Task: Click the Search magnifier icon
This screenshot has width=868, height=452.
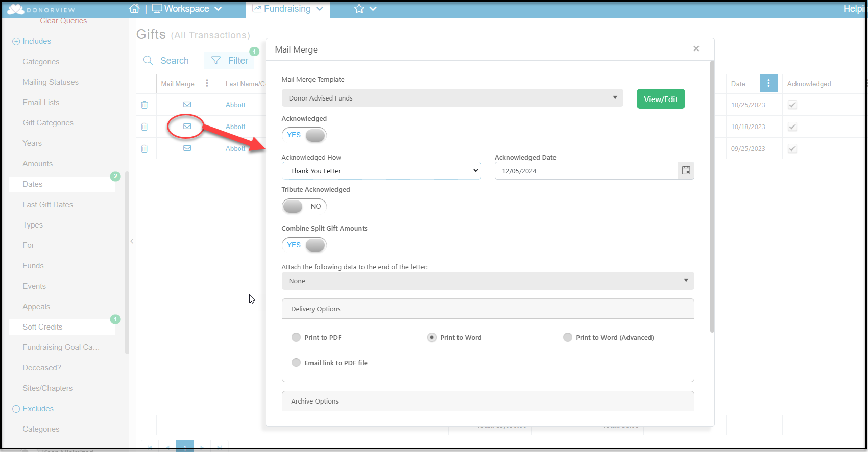Action: tap(148, 60)
